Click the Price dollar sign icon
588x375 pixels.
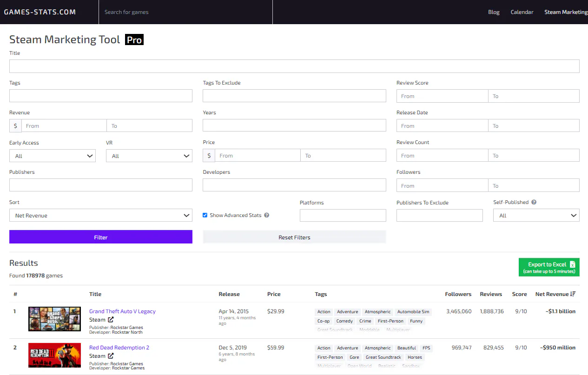pyautogui.click(x=209, y=155)
